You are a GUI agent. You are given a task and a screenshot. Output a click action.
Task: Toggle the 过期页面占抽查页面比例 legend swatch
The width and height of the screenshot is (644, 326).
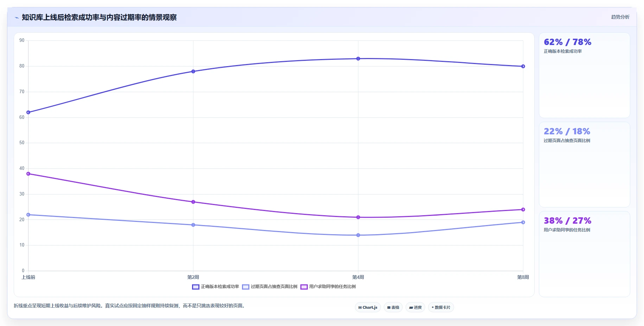click(x=246, y=287)
